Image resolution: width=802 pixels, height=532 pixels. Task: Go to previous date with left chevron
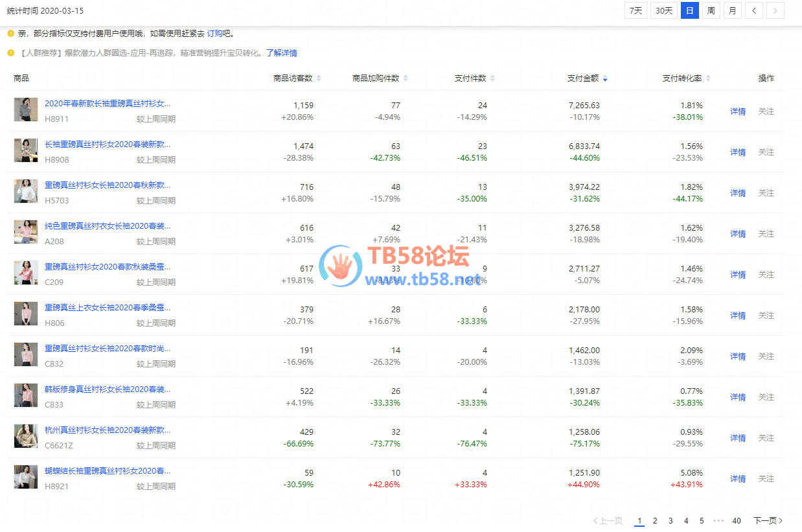[753, 10]
